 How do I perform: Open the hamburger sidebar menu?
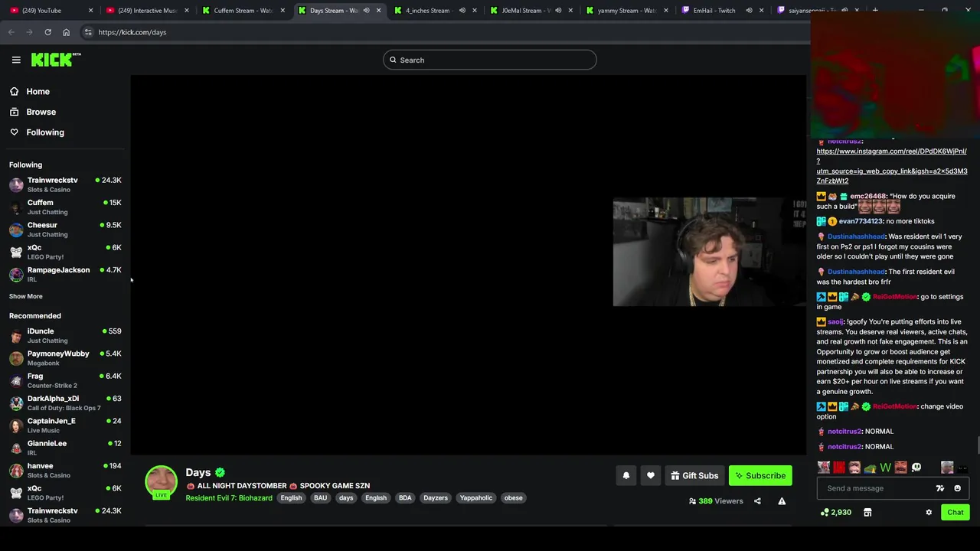pos(16,60)
